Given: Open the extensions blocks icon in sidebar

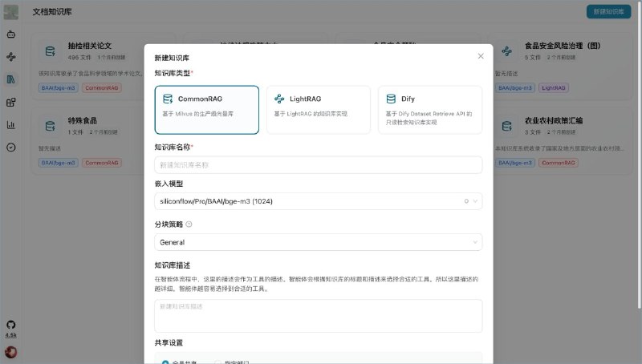Looking at the screenshot, I should [x=11, y=103].
